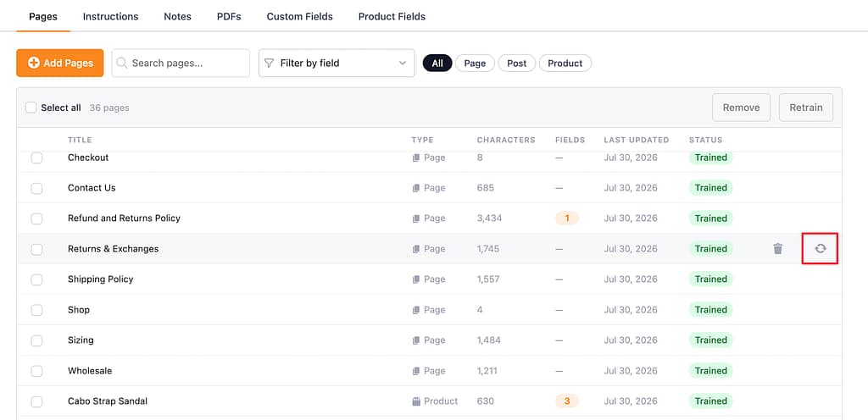Check the Select all checkbox
This screenshot has height=420, width=868.
click(x=31, y=108)
